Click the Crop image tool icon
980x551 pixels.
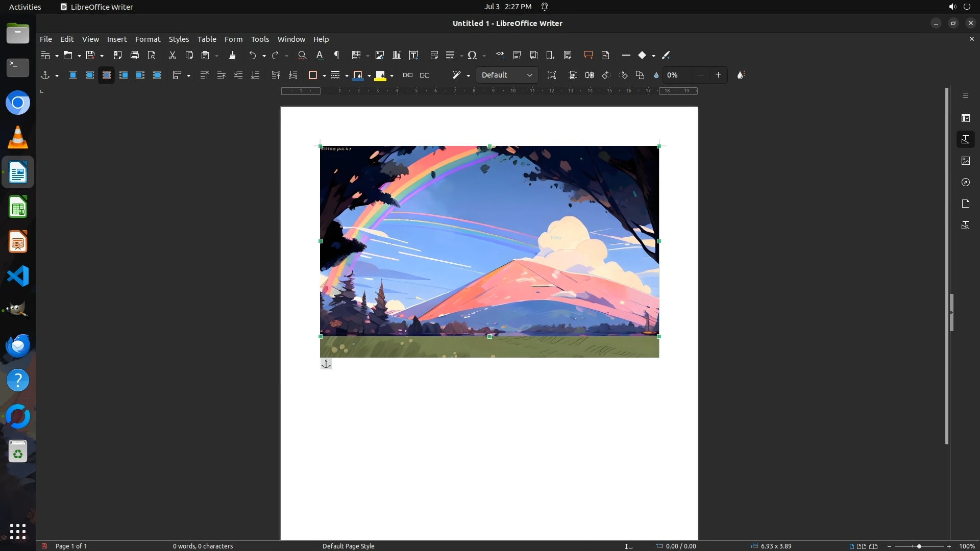[x=552, y=75]
